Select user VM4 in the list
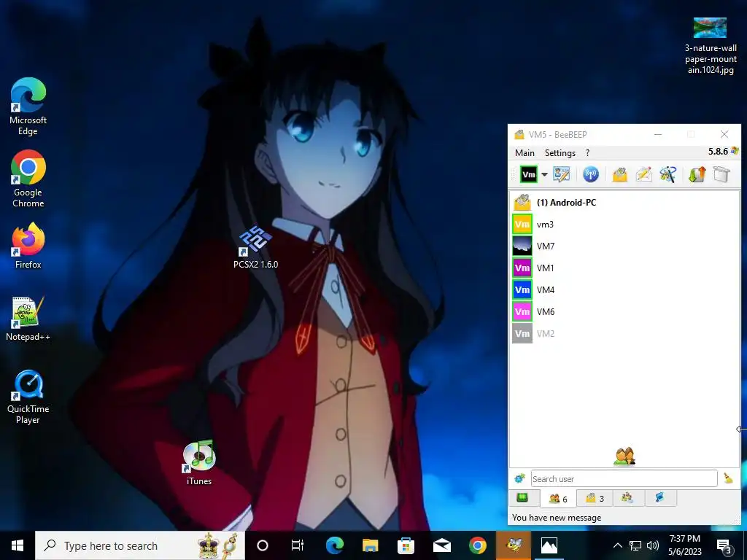The image size is (747, 560). pos(624,290)
